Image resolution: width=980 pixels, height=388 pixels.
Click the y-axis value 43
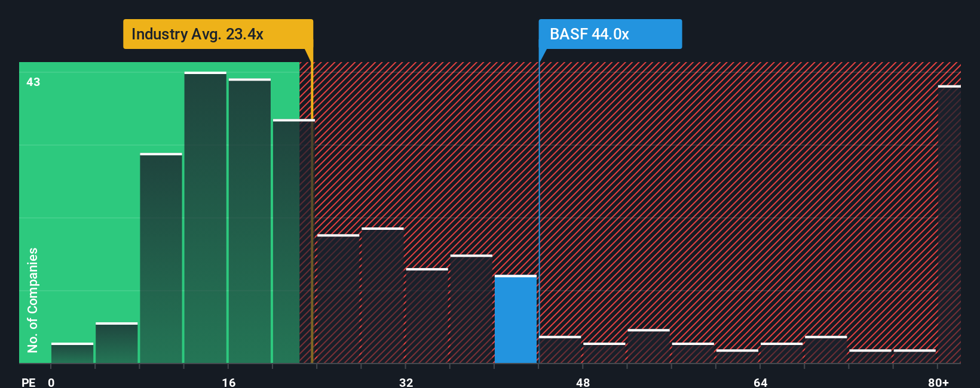pyautogui.click(x=33, y=82)
